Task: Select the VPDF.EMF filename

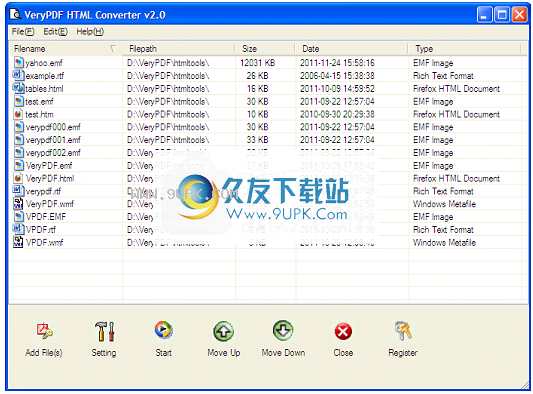Action: coord(46,217)
